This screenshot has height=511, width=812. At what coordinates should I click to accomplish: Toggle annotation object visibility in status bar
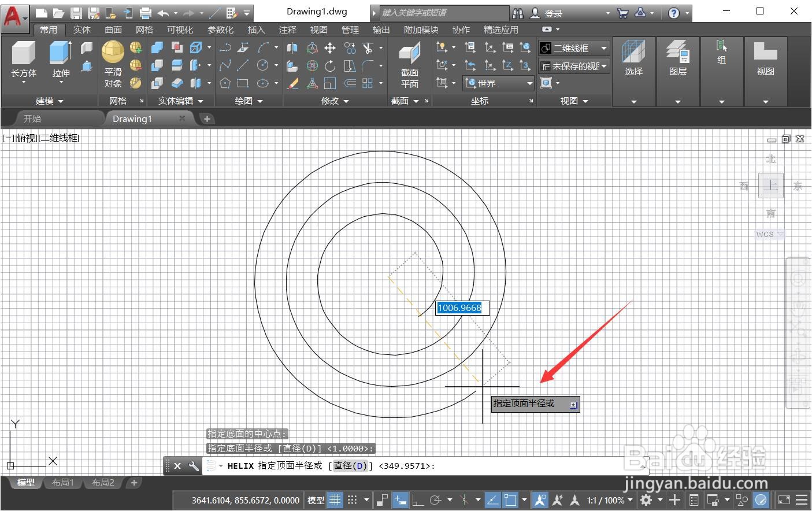pyautogui.click(x=540, y=500)
